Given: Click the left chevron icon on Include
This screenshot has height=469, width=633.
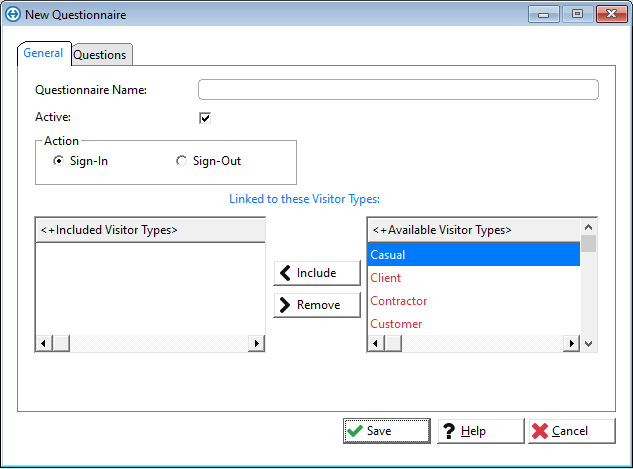Looking at the screenshot, I should [x=285, y=273].
